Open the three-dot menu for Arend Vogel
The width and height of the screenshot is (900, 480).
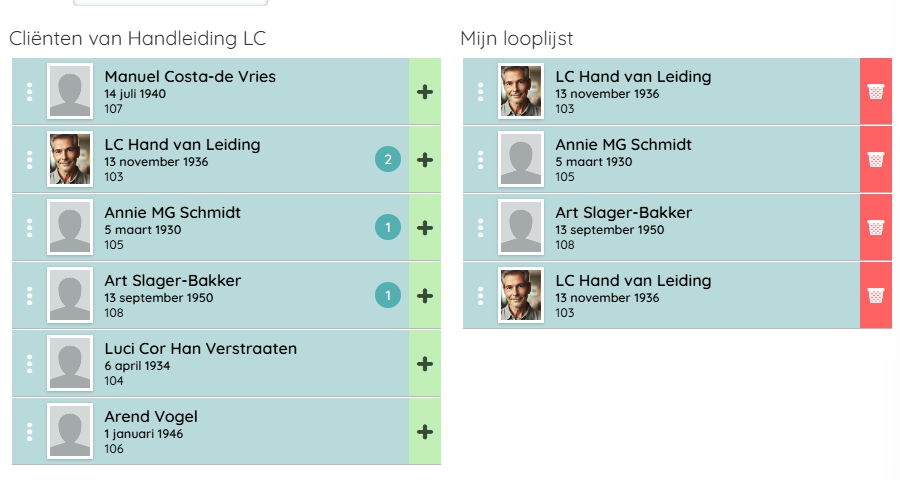30,432
